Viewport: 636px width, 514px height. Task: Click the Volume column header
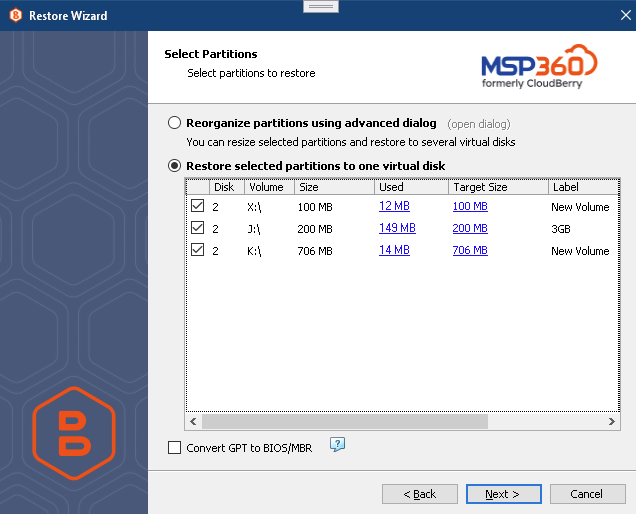click(267, 187)
